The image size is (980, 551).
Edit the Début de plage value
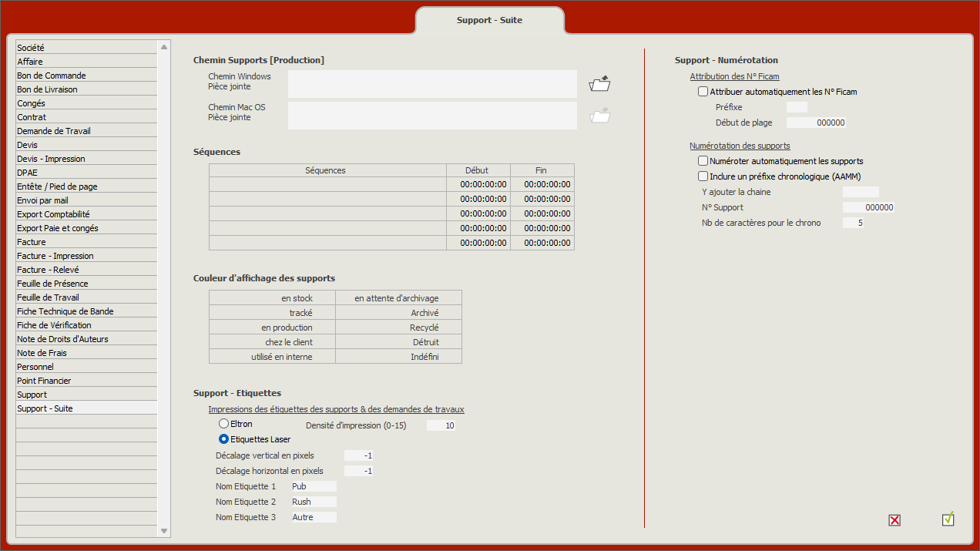817,123
